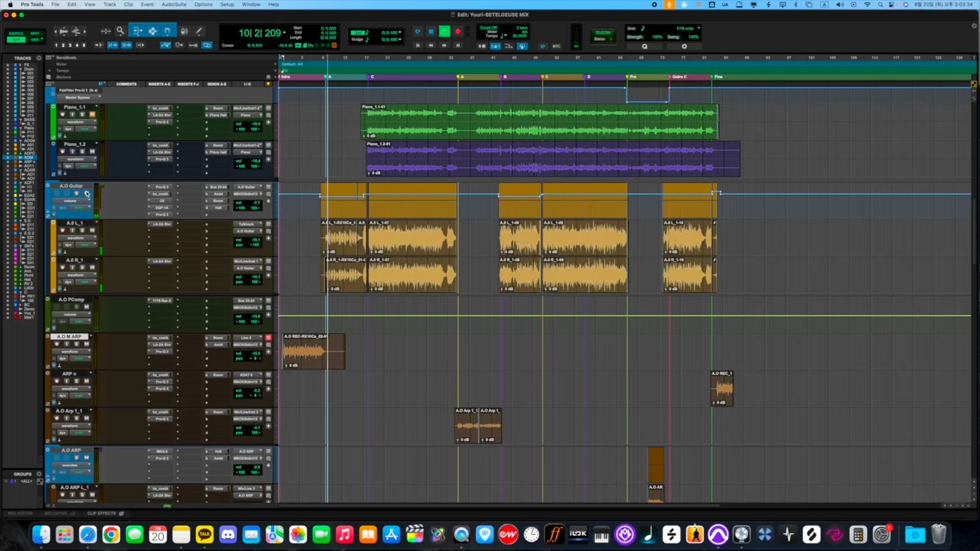Screen dimensions: 980x551
Task: Recall zoom preset 3
Action: tap(71, 45)
